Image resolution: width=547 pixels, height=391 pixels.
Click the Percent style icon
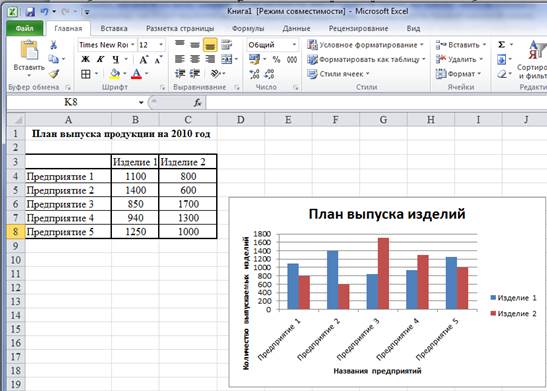[276, 59]
